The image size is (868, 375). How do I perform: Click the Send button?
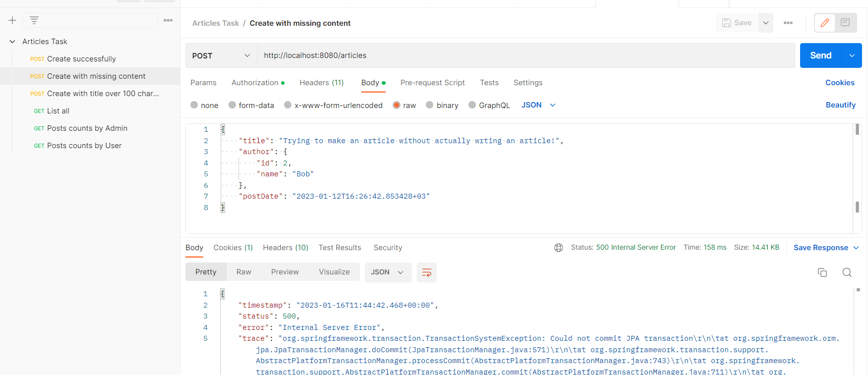point(821,55)
